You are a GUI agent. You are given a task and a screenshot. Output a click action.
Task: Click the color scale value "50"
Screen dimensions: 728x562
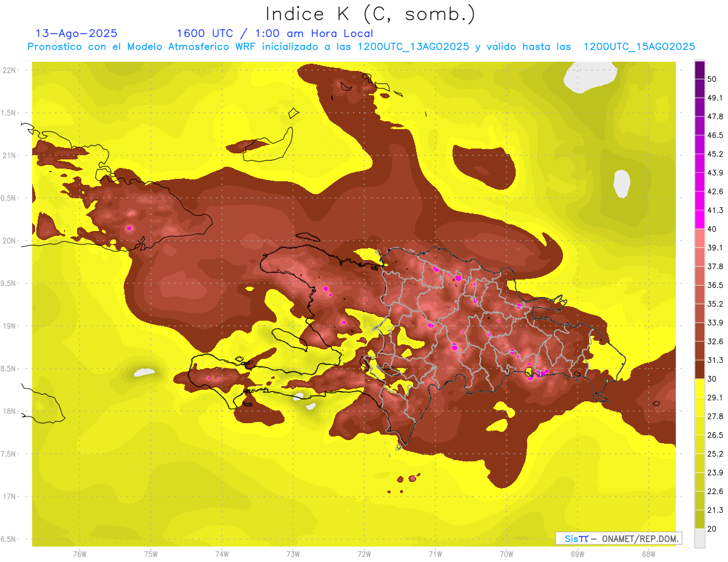712,79
